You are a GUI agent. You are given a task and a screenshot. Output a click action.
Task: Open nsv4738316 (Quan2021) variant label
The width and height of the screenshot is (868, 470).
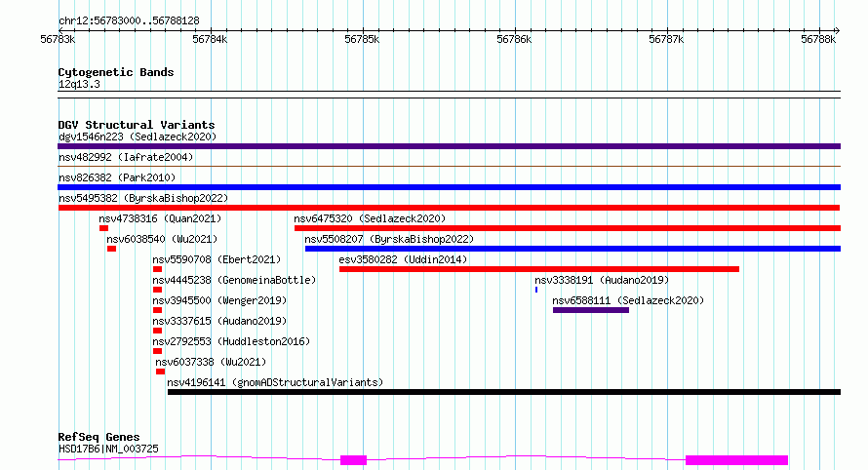pyautogui.click(x=160, y=218)
